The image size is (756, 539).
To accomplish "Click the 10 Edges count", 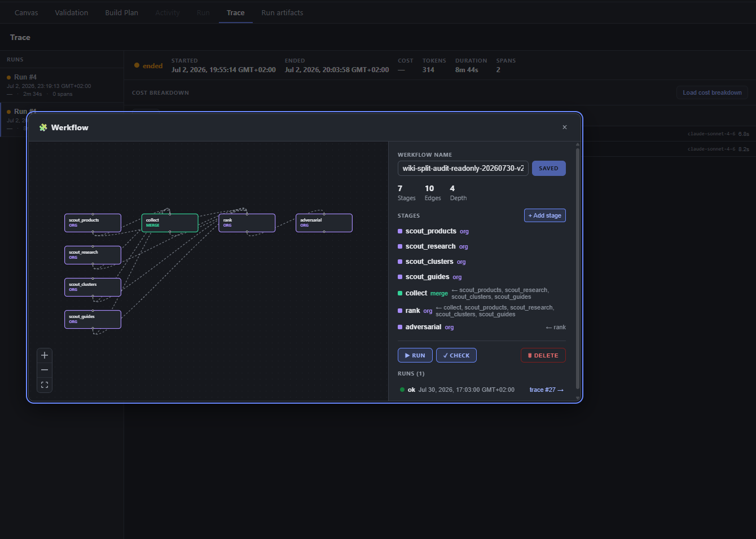I will [x=432, y=192].
